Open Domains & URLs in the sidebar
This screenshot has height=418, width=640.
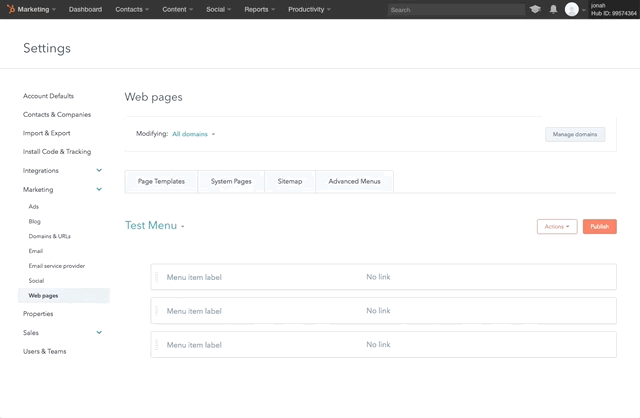(50, 236)
